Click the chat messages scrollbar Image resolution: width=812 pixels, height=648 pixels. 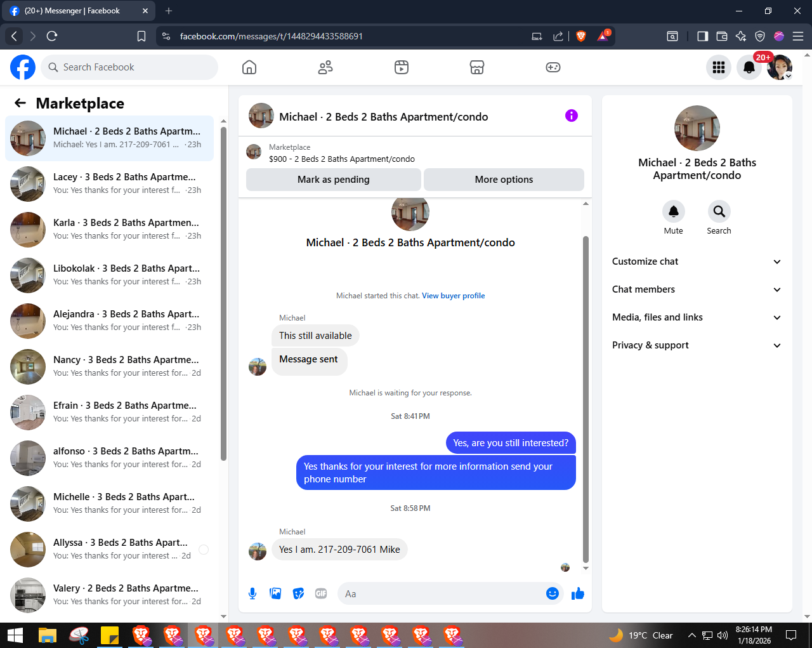pos(586,400)
